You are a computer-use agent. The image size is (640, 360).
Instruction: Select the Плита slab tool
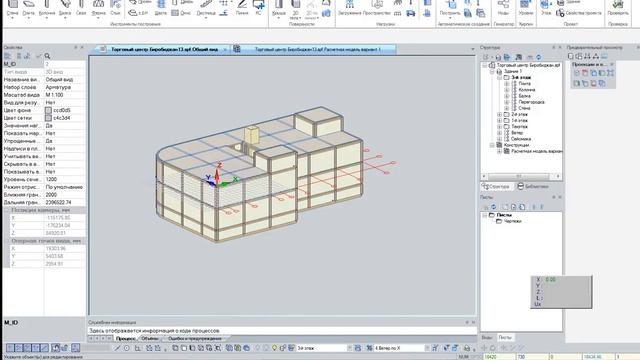(x=29, y=8)
